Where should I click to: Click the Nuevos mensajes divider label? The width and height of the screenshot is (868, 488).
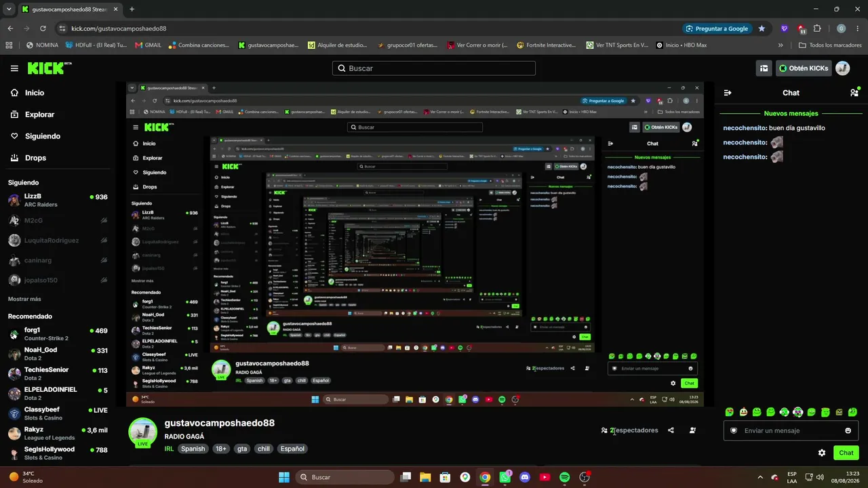click(791, 114)
